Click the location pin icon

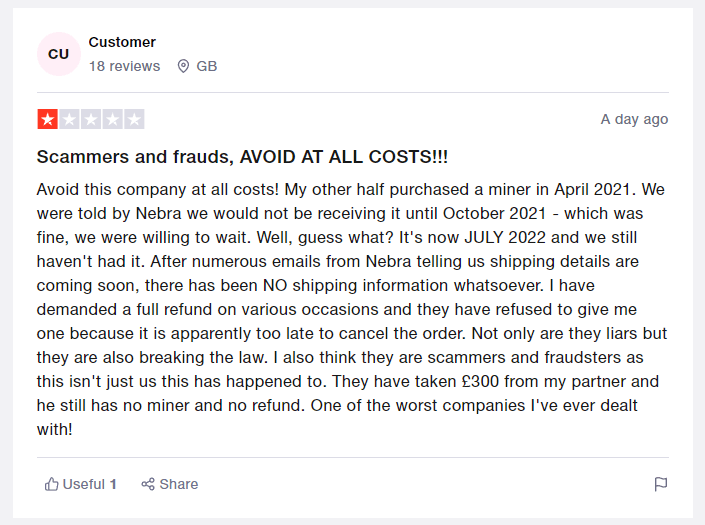pos(183,66)
